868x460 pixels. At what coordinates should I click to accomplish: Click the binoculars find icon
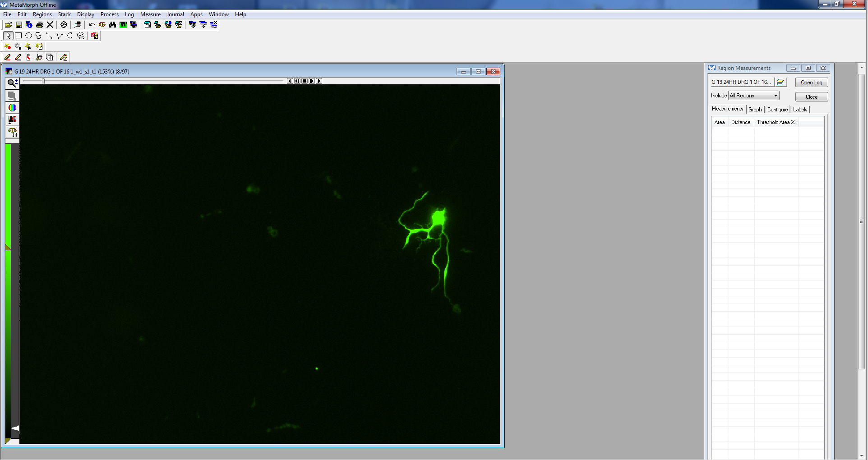(x=112, y=25)
